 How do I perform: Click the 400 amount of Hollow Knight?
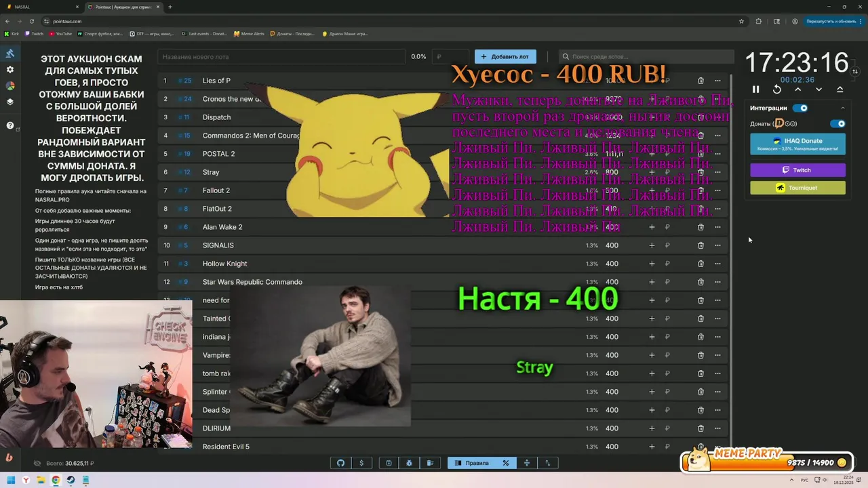click(612, 264)
